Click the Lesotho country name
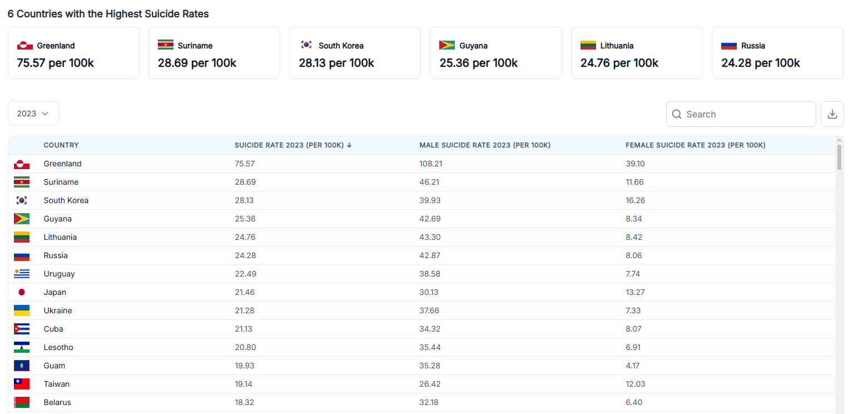The height and width of the screenshot is (414, 868). (58, 347)
